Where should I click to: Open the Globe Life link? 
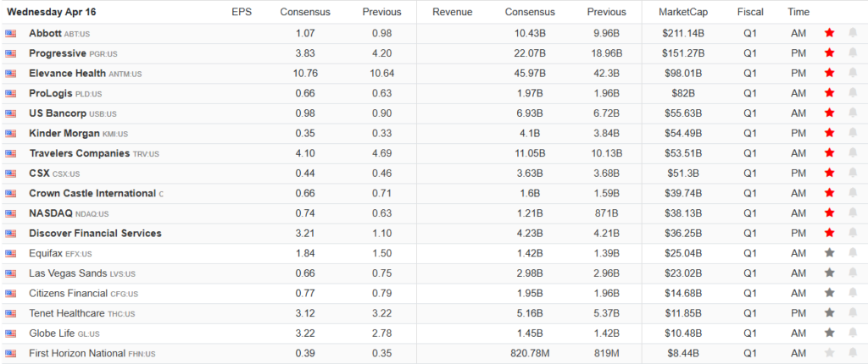tap(52, 333)
